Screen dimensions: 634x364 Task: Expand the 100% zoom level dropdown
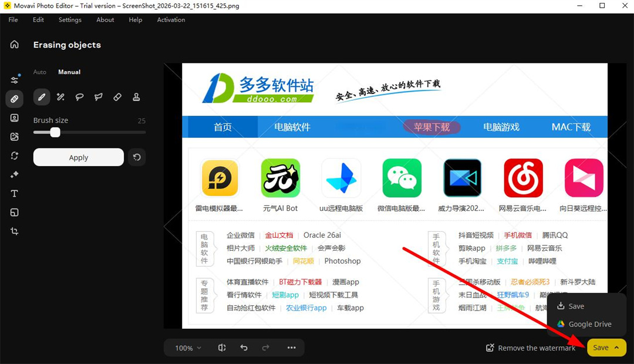click(x=188, y=348)
